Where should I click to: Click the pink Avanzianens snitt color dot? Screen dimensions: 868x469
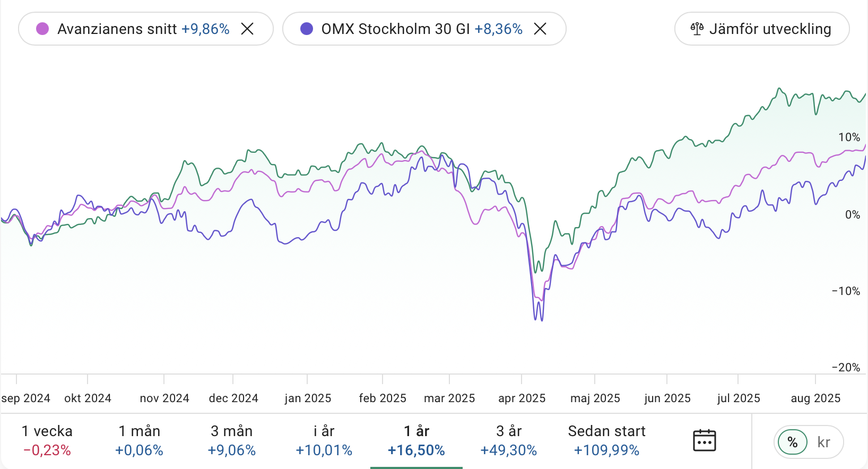[x=42, y=29]
